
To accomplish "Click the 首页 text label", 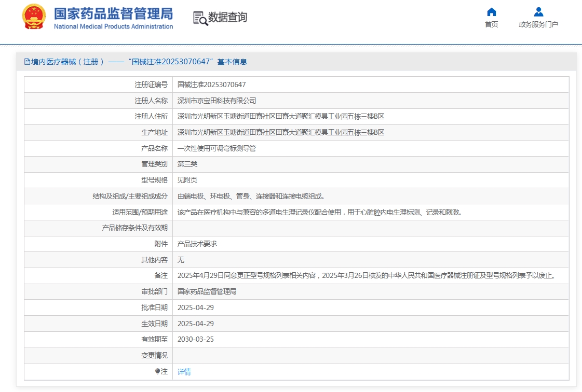I will [492, 24].
